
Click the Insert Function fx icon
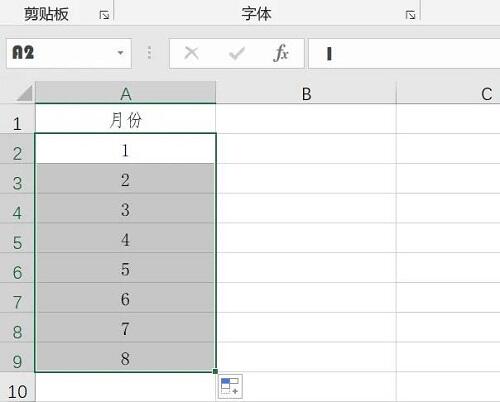tap(281, 53)
